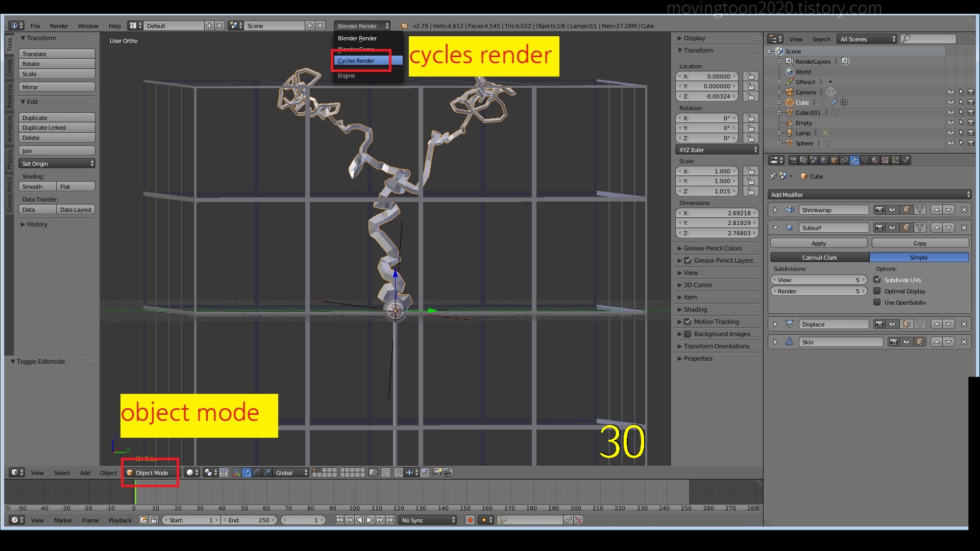Toggle the Motion Tracking checkbox
Screen dimensions: 980x551
click(688, 321)
